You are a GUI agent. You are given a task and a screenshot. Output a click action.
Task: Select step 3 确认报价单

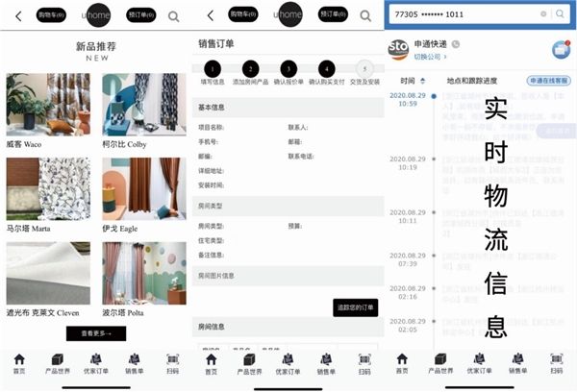point(288,68)
